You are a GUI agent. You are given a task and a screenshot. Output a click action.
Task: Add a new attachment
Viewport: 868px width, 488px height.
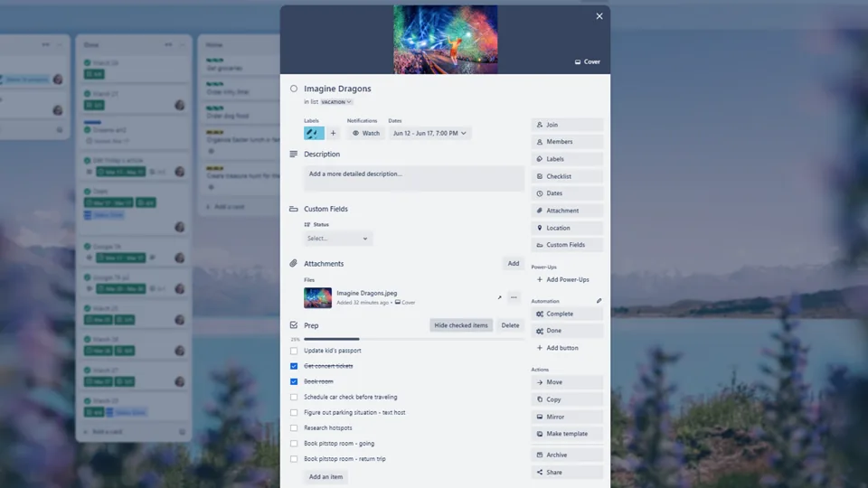tap(514, 263)
